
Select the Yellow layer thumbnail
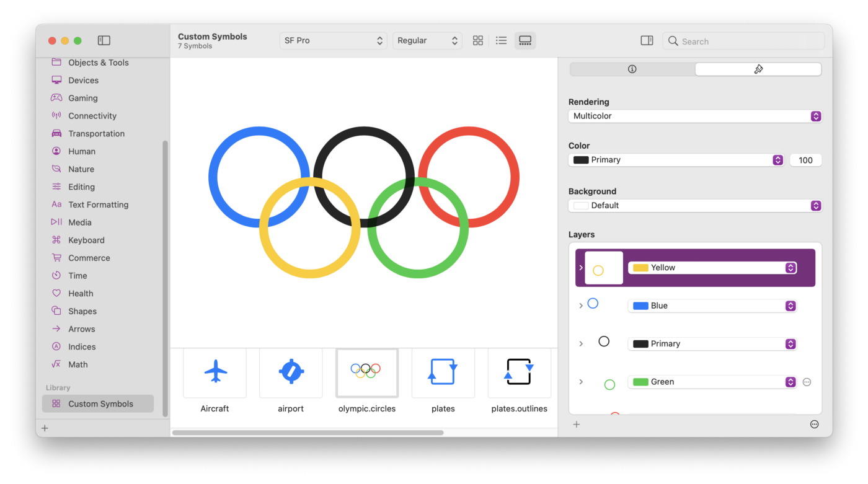point(604,268)
